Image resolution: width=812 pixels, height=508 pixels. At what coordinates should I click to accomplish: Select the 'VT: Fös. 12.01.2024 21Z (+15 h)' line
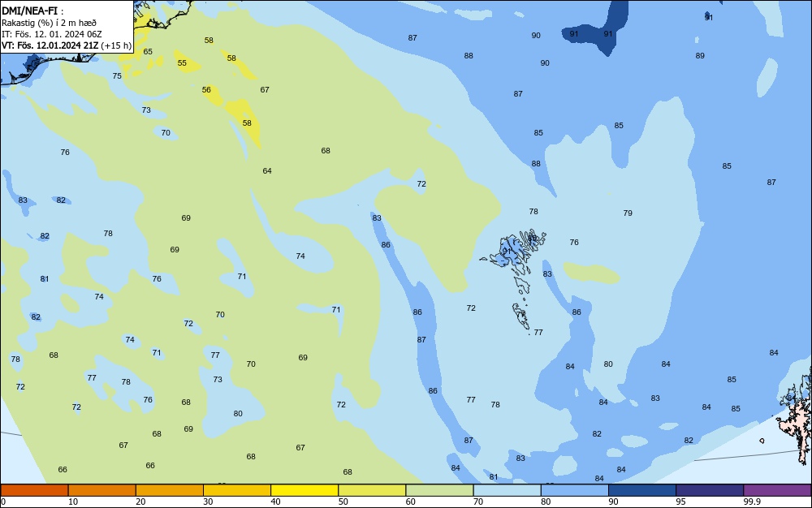coord(67,45)
